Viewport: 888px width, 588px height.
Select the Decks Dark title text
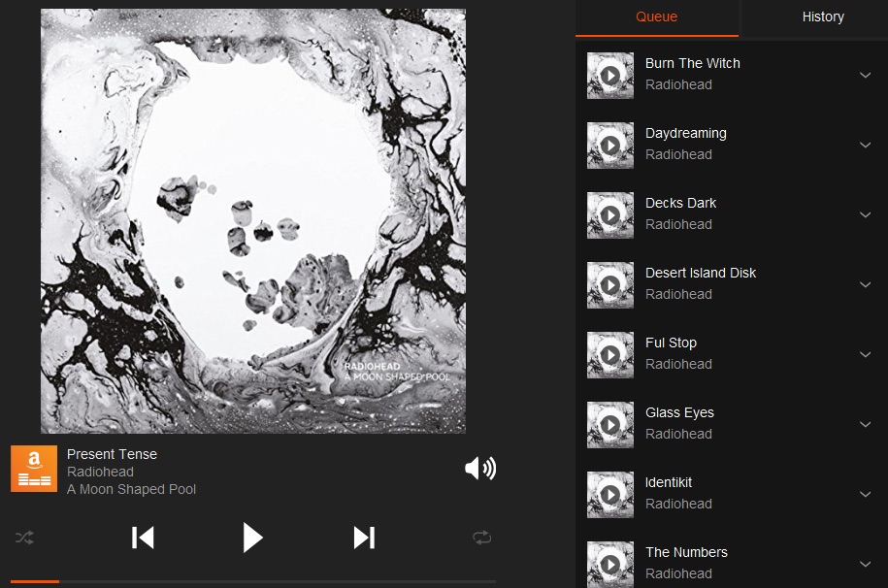click(680, 203)
